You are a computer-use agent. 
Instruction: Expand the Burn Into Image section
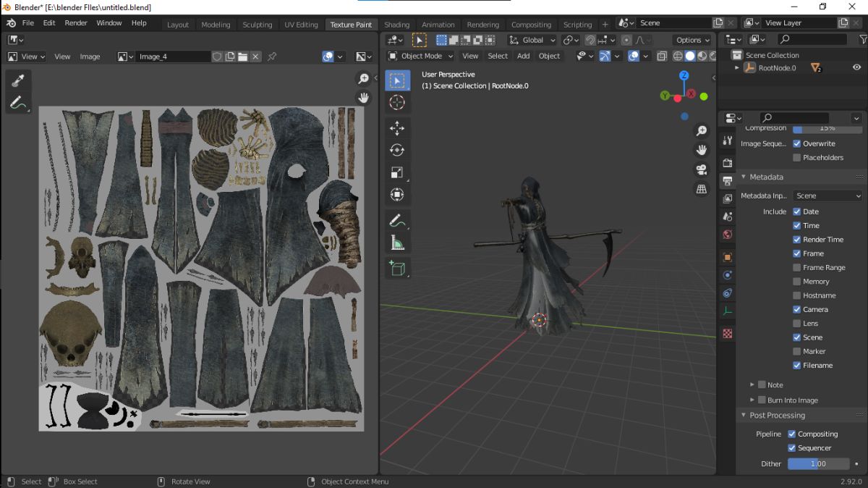tap(752, 400)
